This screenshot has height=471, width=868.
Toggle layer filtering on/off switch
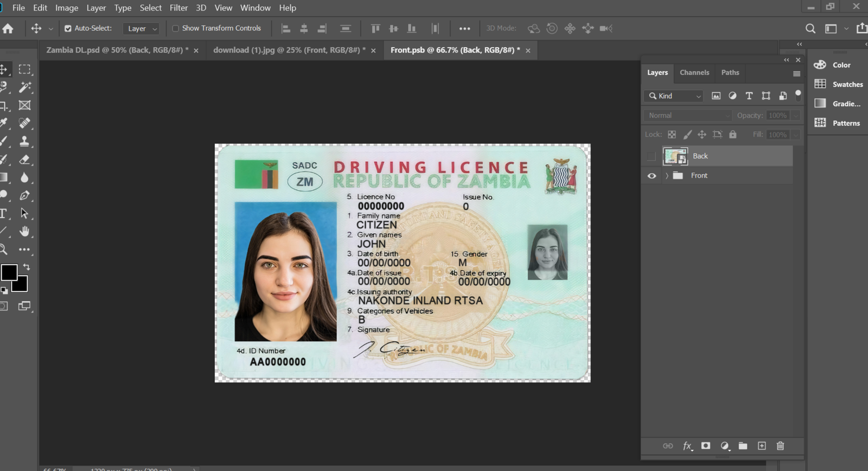[798, 95]
